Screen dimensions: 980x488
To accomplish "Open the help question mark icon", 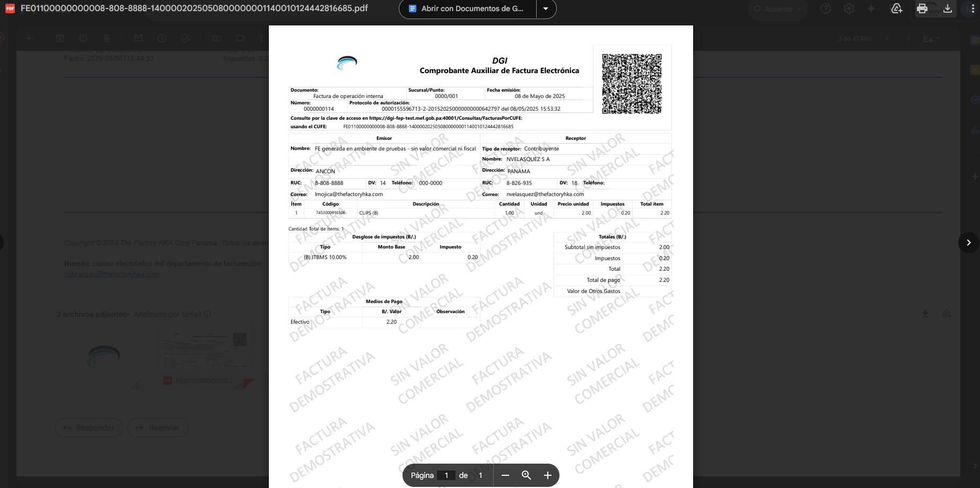I will coord(826,8).
